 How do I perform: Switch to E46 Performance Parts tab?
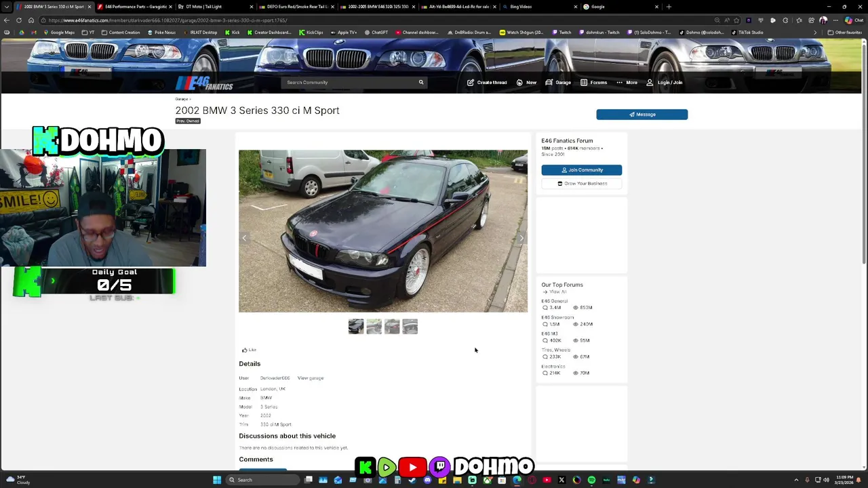pyautogui.click(x=135, y=7)
